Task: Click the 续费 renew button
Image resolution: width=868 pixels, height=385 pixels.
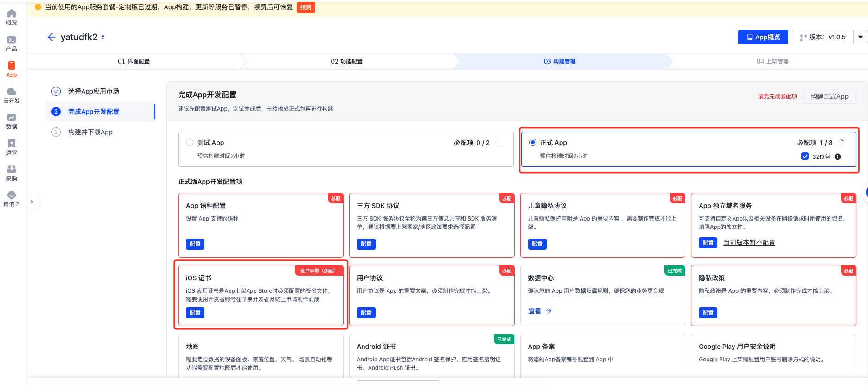Action: (306, 7)
